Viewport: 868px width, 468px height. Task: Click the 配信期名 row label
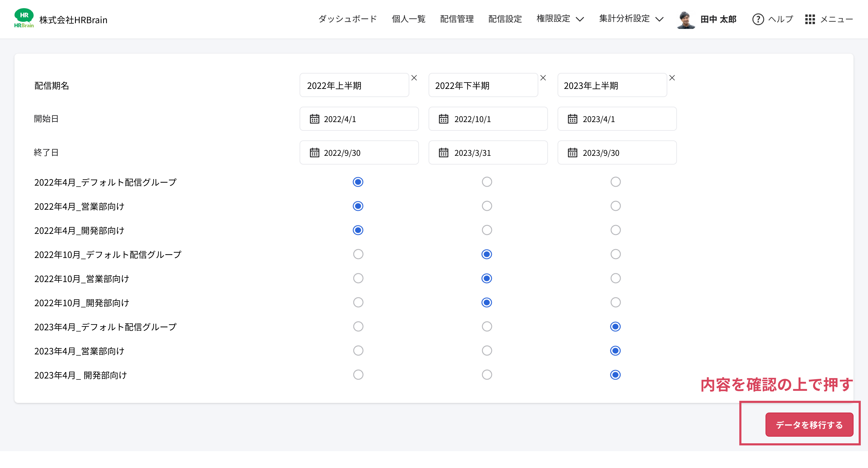tap(52, 86)
